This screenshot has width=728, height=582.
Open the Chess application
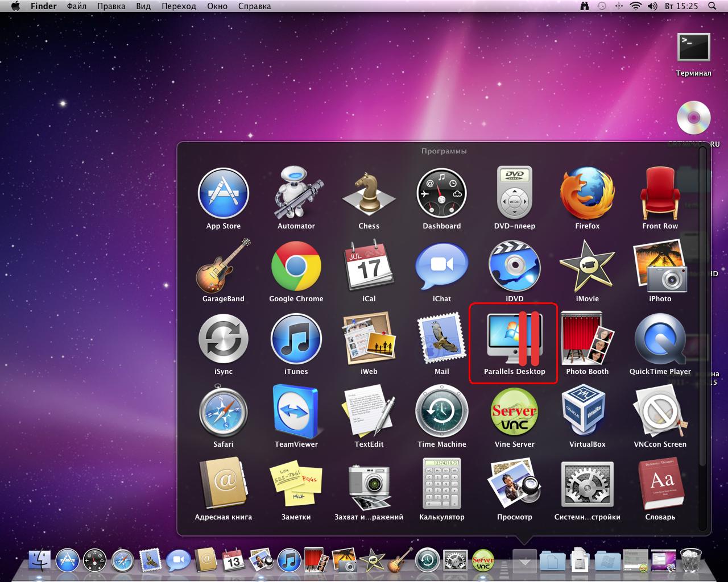[x=369, y=194]
